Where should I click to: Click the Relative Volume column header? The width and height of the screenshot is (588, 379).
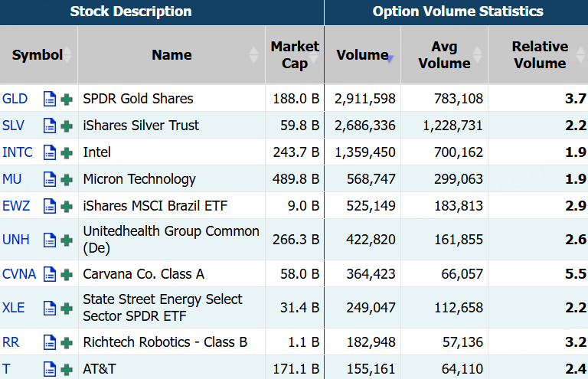539,55
